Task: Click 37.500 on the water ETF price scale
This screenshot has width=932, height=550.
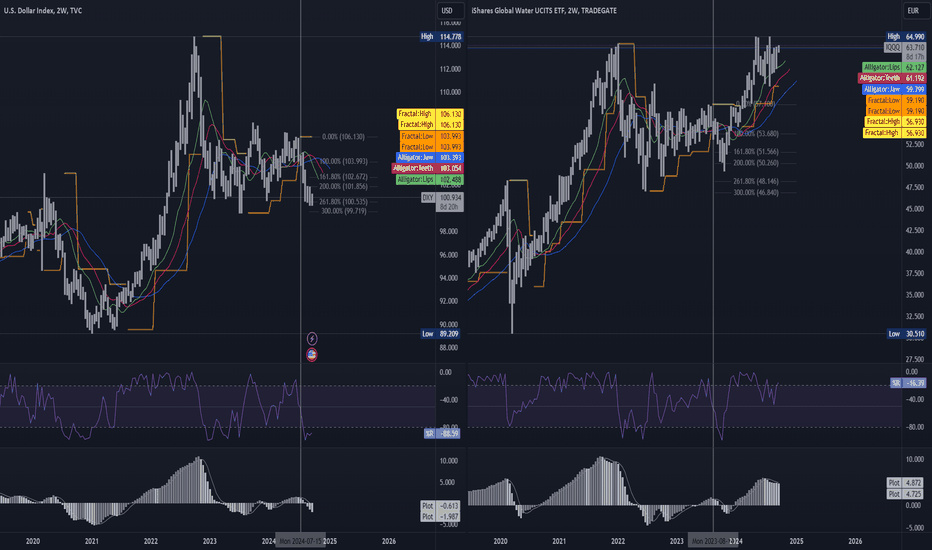Action: tap(914, 274)
